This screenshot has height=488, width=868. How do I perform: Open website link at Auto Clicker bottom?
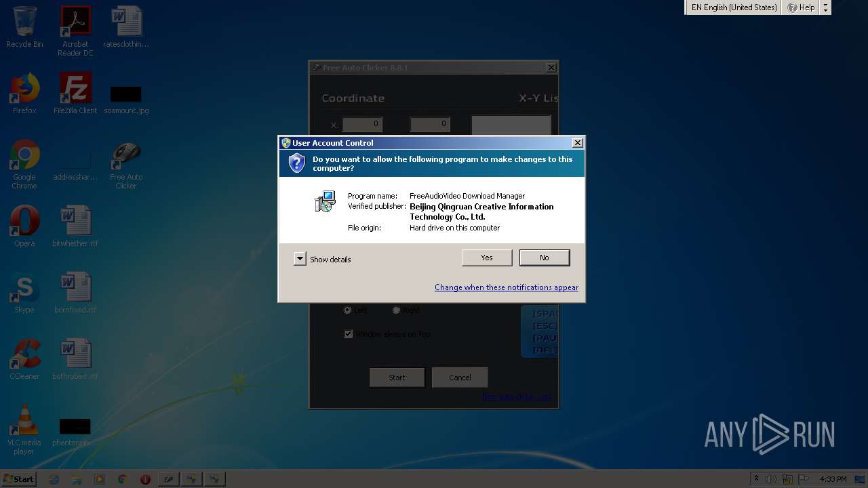tap(517, 397)
